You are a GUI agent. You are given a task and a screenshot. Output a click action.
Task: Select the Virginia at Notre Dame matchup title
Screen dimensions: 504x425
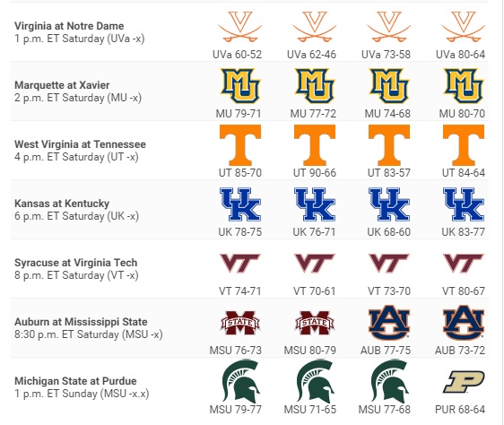(69, 26)
